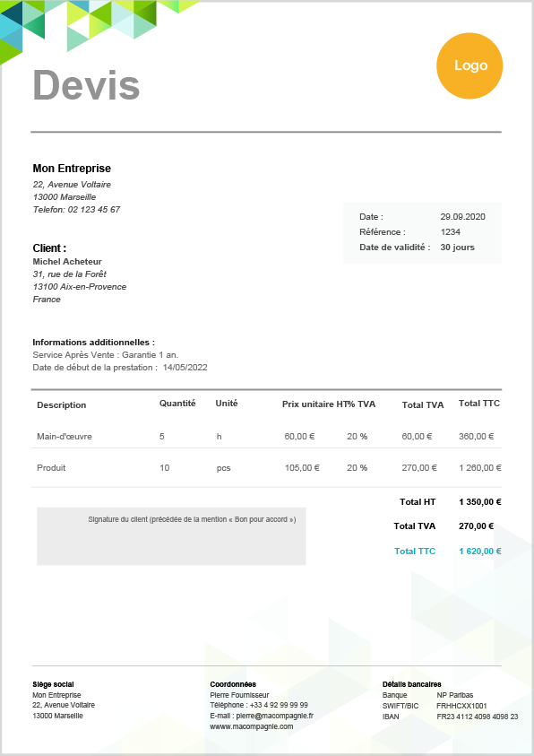This screenshot has height=756, width=534.
Task: Click inside the client signature box
Action: click(171, 536)
